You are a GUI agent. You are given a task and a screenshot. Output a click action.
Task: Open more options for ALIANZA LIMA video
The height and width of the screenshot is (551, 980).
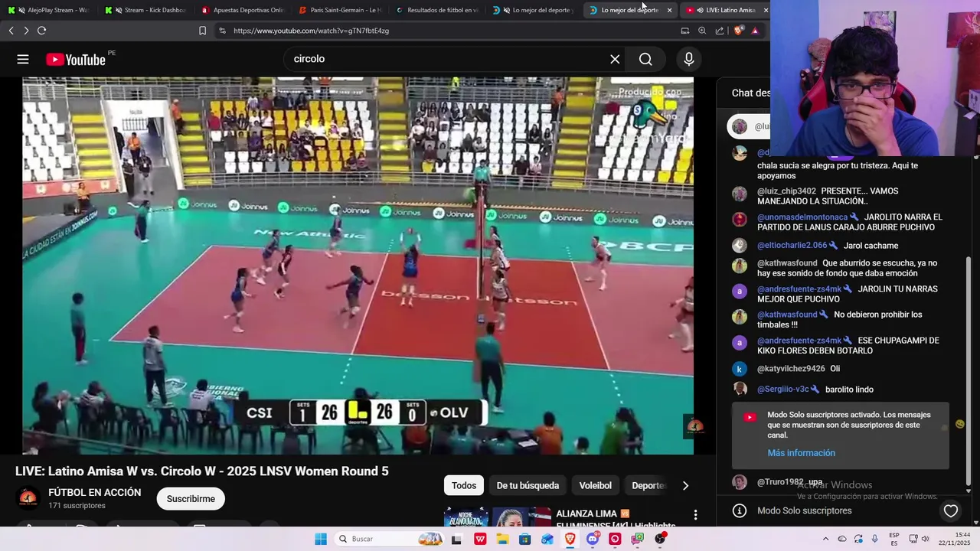[695, 515]
